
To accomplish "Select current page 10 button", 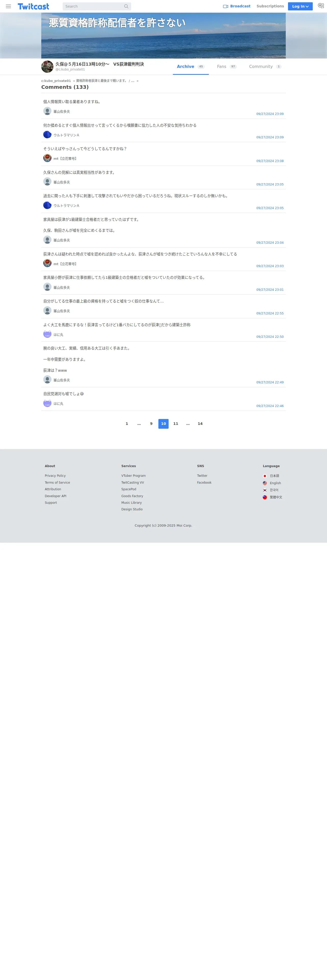I will pos(163,424).
